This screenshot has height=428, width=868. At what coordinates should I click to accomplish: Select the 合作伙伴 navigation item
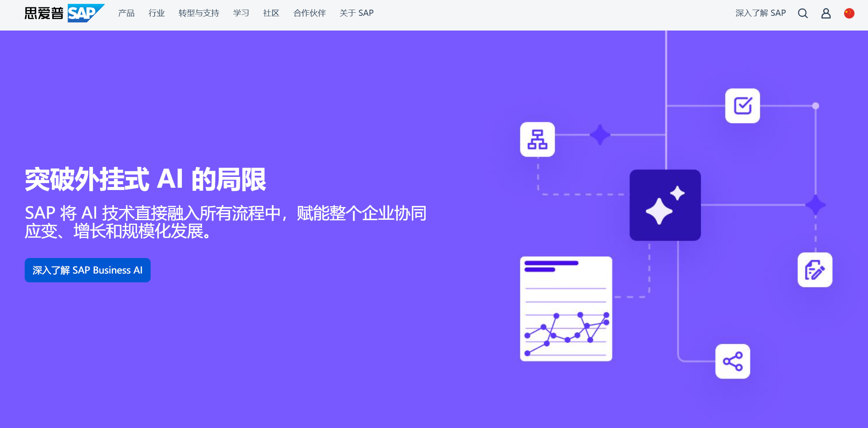point(309,13)
